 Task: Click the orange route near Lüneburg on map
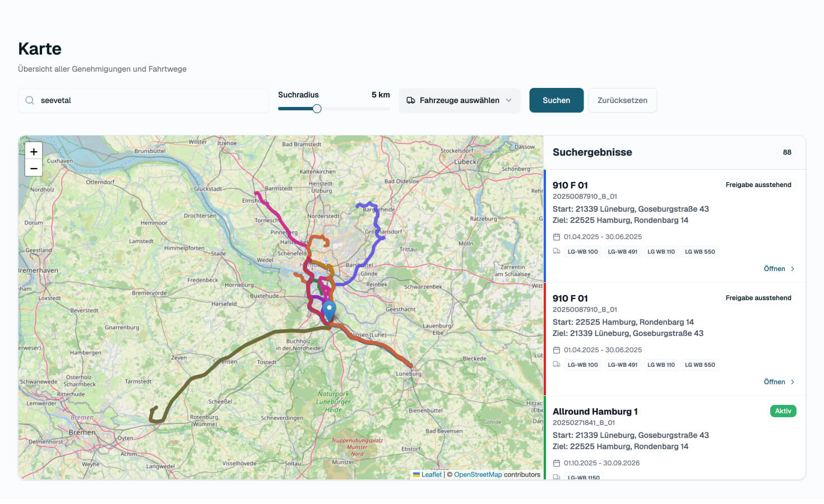tap(397, 354)
